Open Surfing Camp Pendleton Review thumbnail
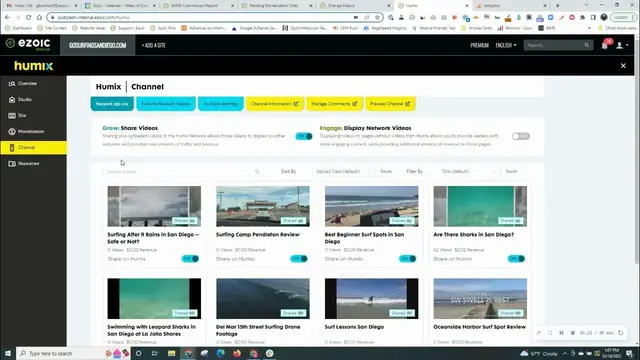The image size is (640, 360). pyautogui.click(x=263, y=206)
